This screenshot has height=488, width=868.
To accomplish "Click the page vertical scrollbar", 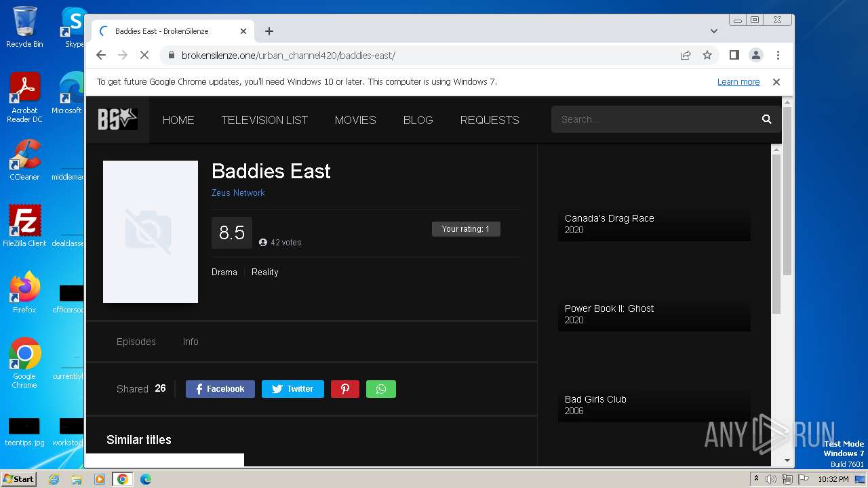I will coord(787,190).
